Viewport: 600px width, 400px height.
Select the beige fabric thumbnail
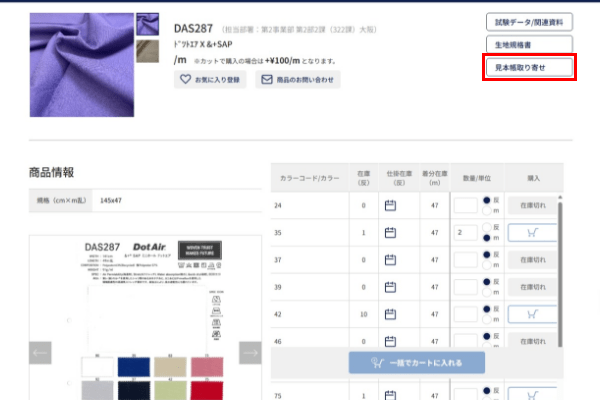(147, 49)
